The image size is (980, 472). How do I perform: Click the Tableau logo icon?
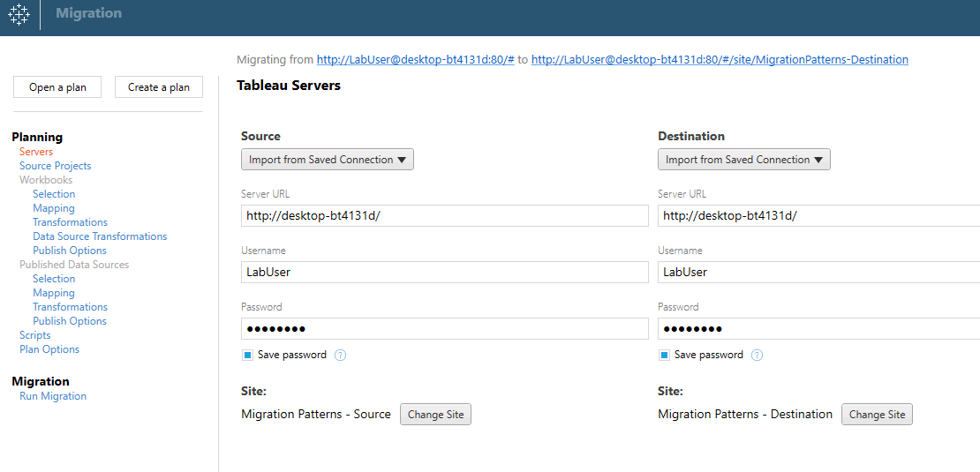pyautogui.click(x=19, y=14)
